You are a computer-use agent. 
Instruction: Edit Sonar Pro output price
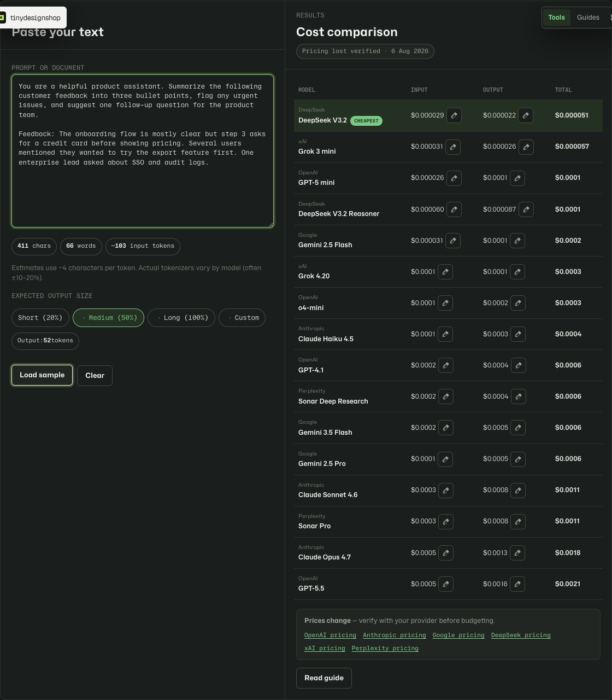pyautogui.click(x=518, y=522)
